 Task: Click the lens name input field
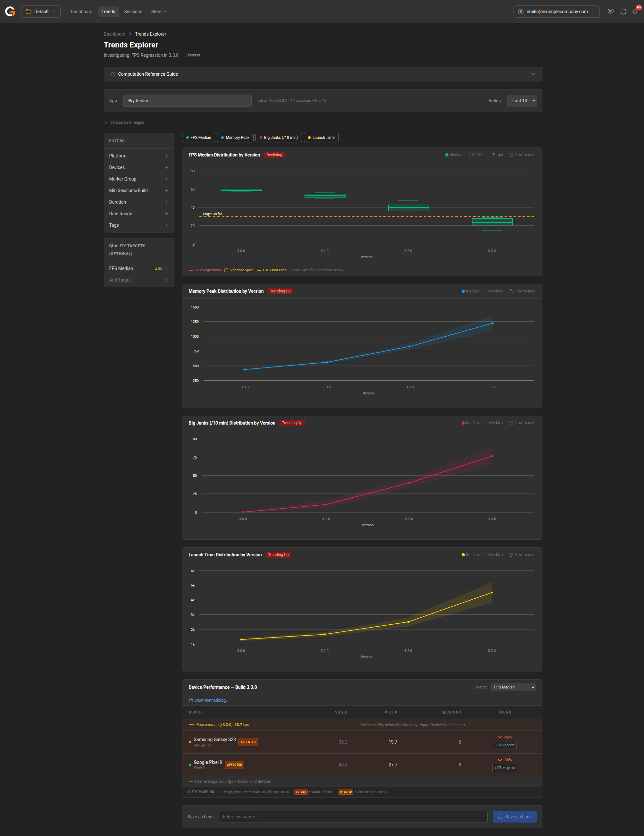point(352,816)
